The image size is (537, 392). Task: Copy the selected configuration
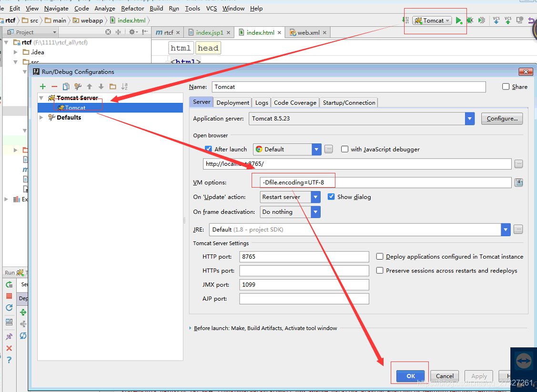pyautogui.click(x=66, y=87)
